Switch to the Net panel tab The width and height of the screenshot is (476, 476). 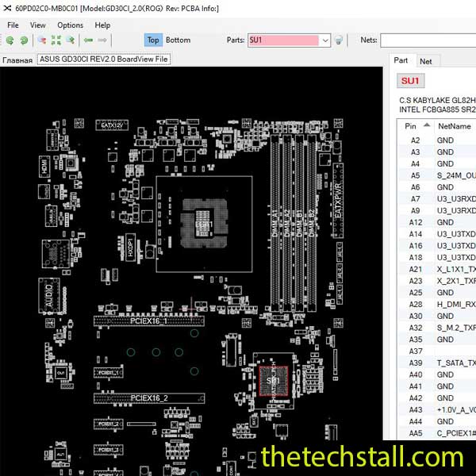(425, 61)
